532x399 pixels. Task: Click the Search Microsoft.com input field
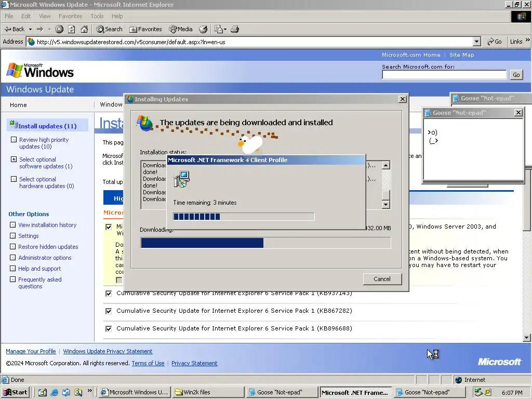pos(444,75)
